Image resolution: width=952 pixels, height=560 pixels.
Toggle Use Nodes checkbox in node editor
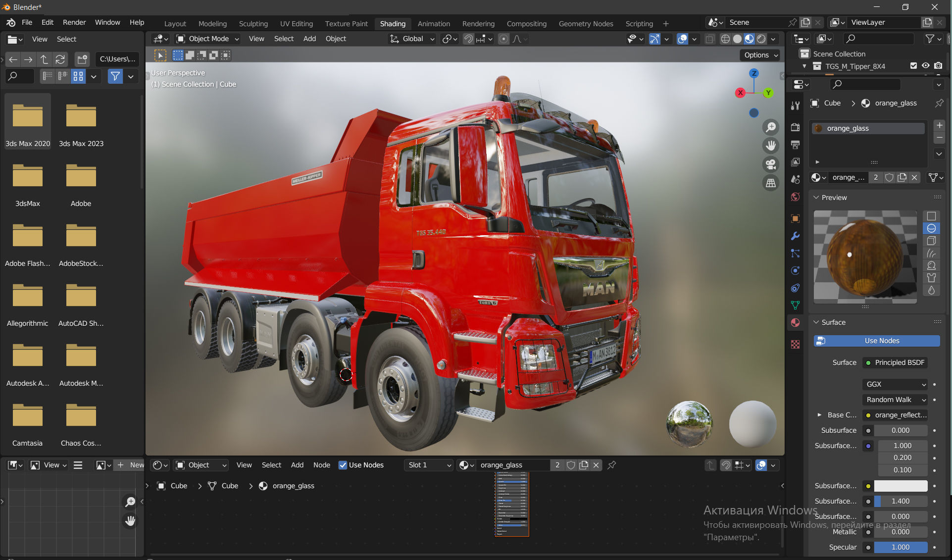(x=343, y=465)
